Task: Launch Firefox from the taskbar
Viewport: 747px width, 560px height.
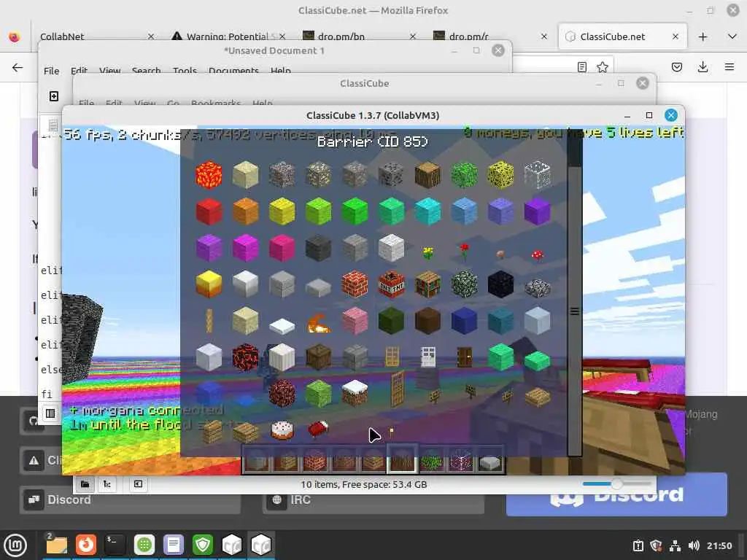Action: point(86,545)
